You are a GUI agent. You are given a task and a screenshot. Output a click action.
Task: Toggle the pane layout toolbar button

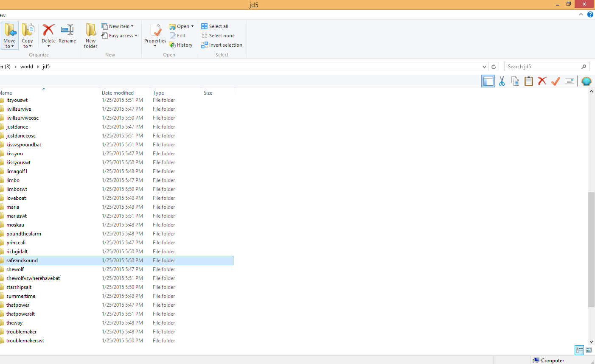tap(488, 81)
